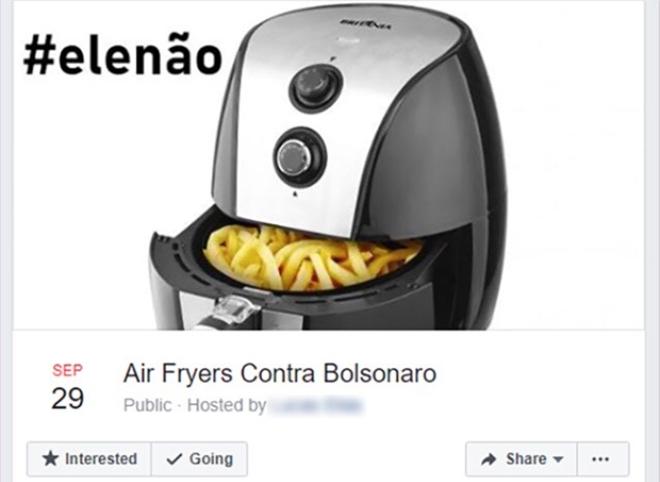660x482 pixels.
Task: Open the blurred host name link
Action: (316, 406)
